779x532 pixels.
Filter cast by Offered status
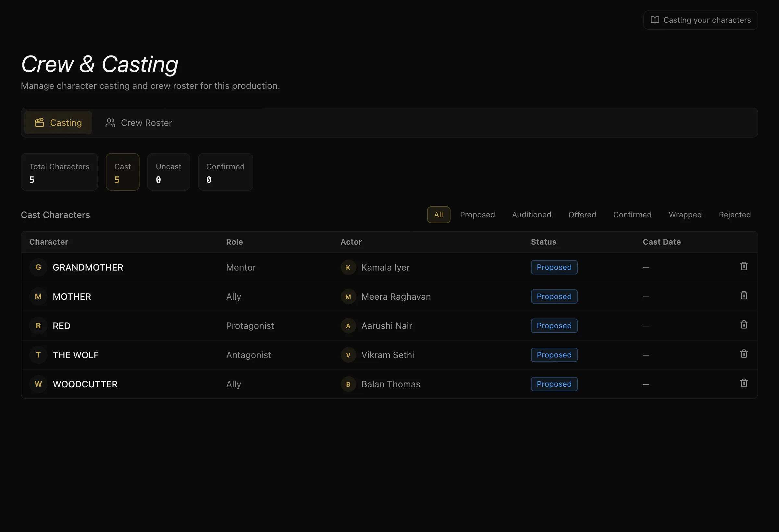[x=582, y=215]
